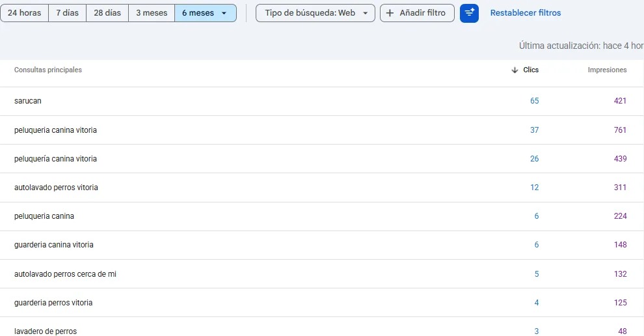Open the guarderia canina vitoria row

[322, 245]
